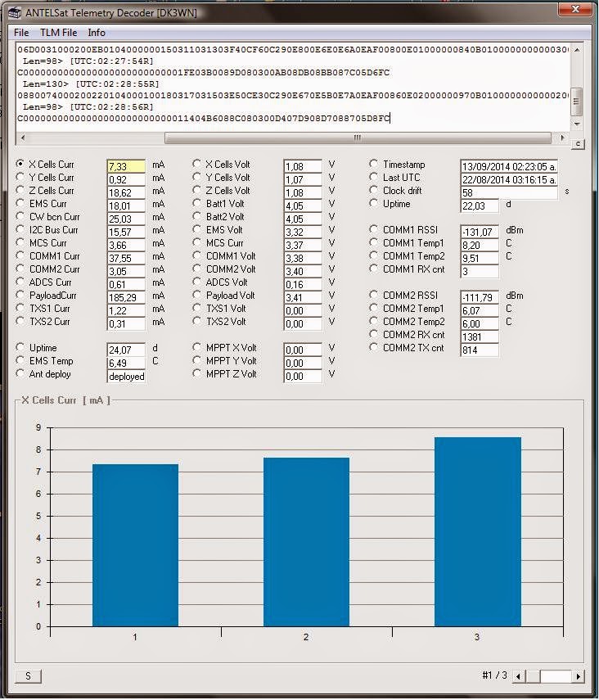Select the Payload Volt radio button
Screen dimensions: 599x700
pyautogui.click(x=197, y=295)
